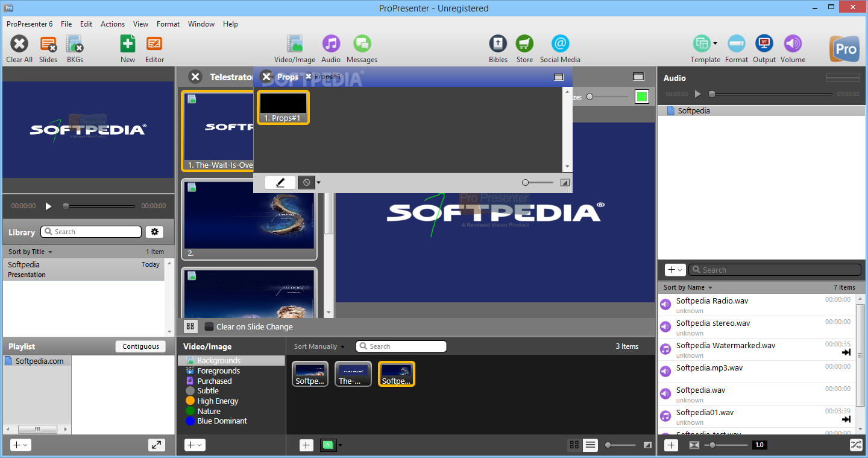The width and height of the screenshot is (868, 458).
Task: Expand the playlist view with arrows icon
Action: coord(157,445)
